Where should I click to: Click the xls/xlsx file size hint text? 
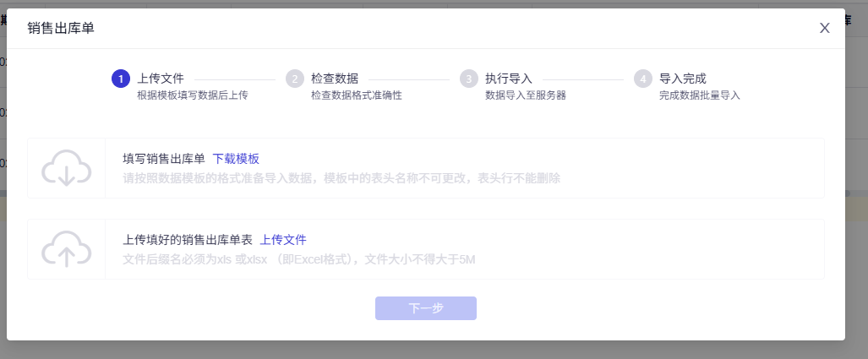tap(299, 259)
